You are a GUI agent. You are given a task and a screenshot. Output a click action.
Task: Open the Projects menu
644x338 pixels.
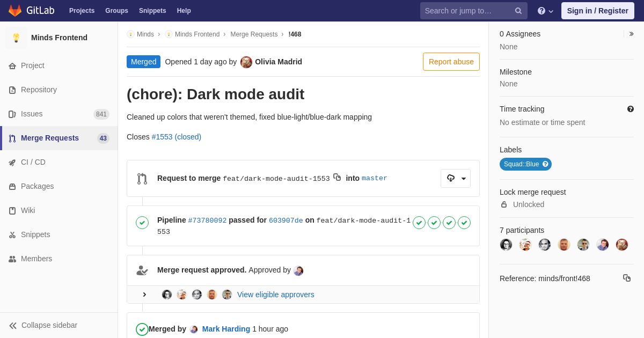pyautogui.click(x=82, y=11)
